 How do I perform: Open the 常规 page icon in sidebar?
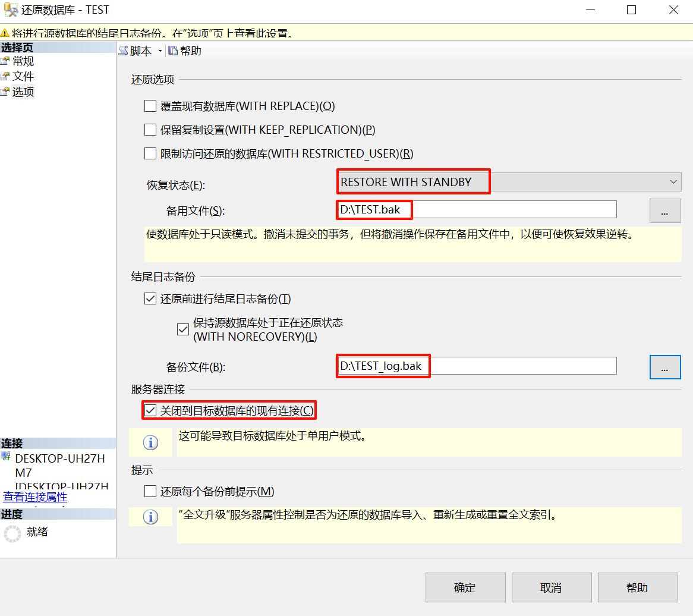click(5, 61)
